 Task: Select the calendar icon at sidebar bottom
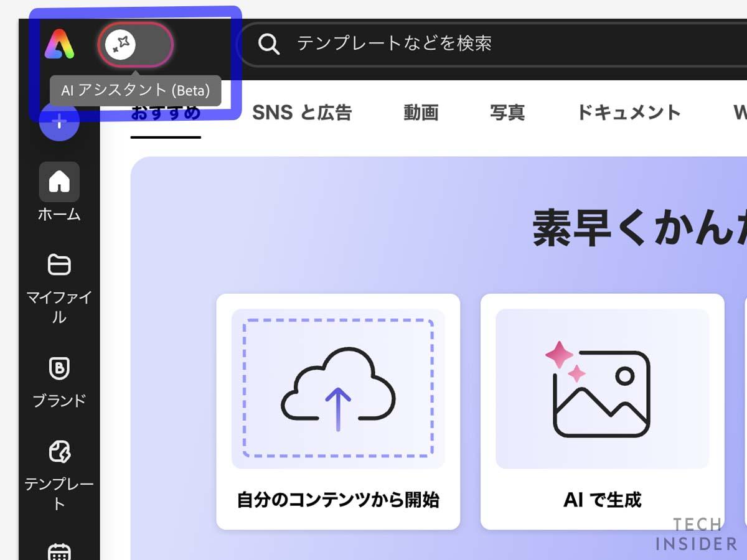coord(59,550)
